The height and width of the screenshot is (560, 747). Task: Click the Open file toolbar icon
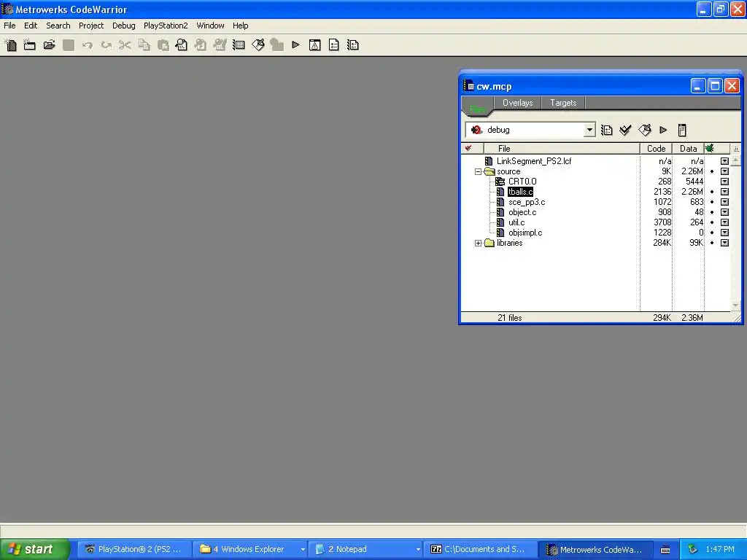pyautogui.click(x=49, y=45)
